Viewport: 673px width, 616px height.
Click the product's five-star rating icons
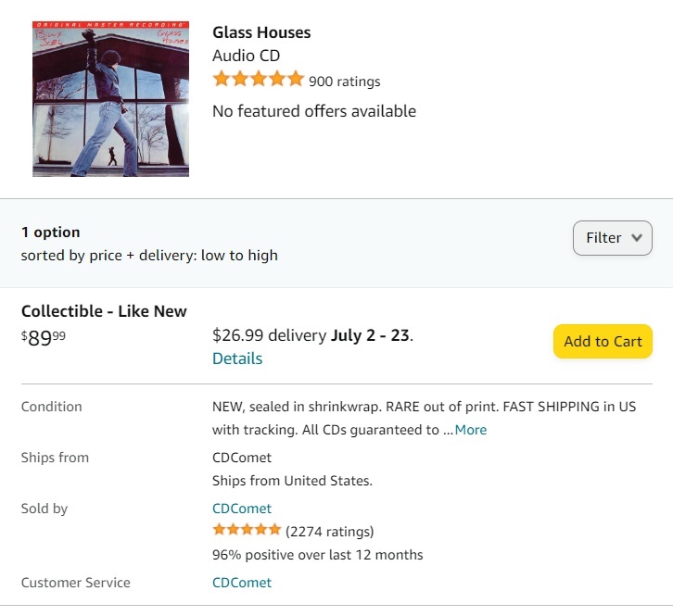coord(258,80)
